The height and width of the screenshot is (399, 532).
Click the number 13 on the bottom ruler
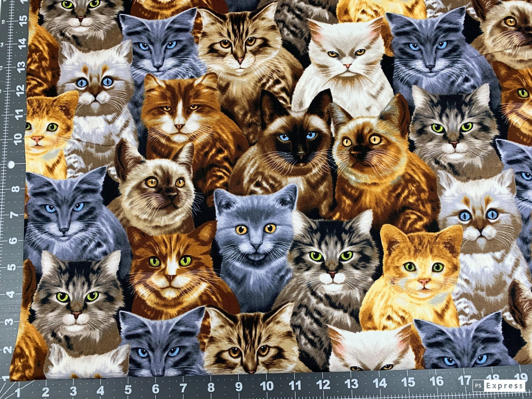click(352, 384)
